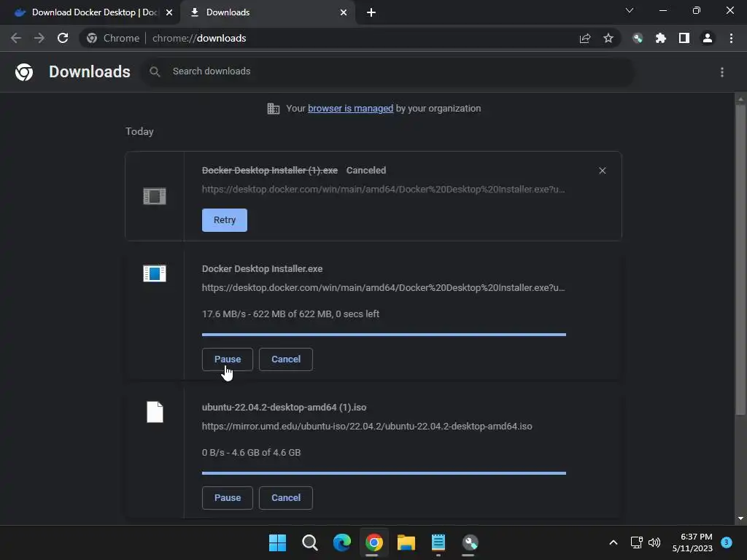The width and height of the screenshot is (747, 560).
Task: Open the canceled Docker installer URL
Action: click(x=383, y=190)
